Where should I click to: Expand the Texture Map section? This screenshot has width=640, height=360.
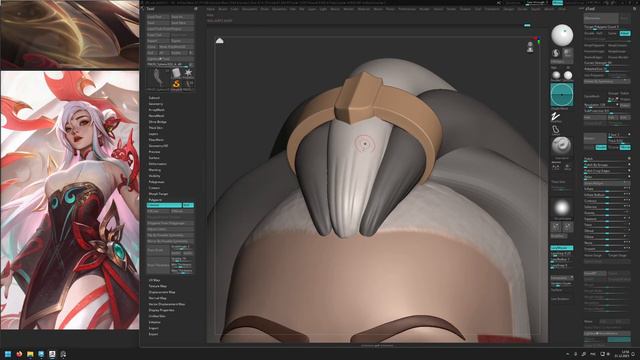158,286
